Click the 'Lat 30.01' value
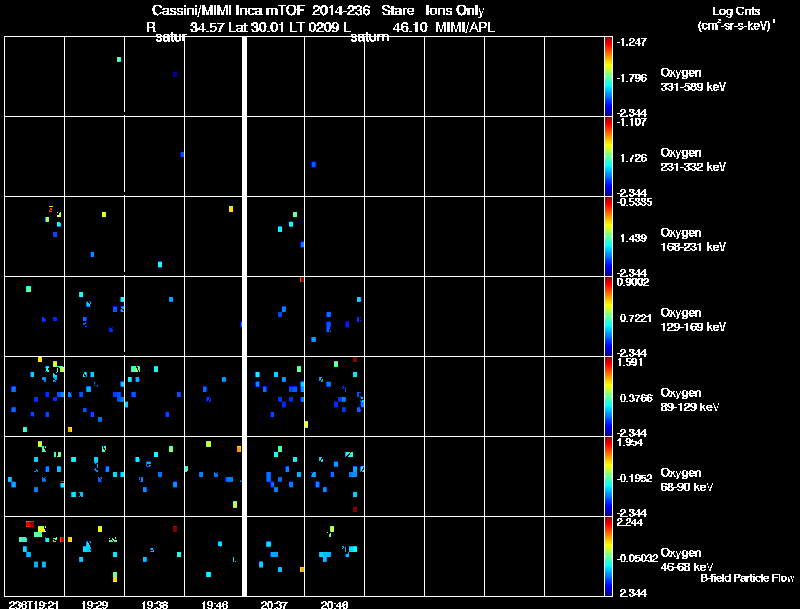This screenshot has height=609, width=800. pos(256,27)
